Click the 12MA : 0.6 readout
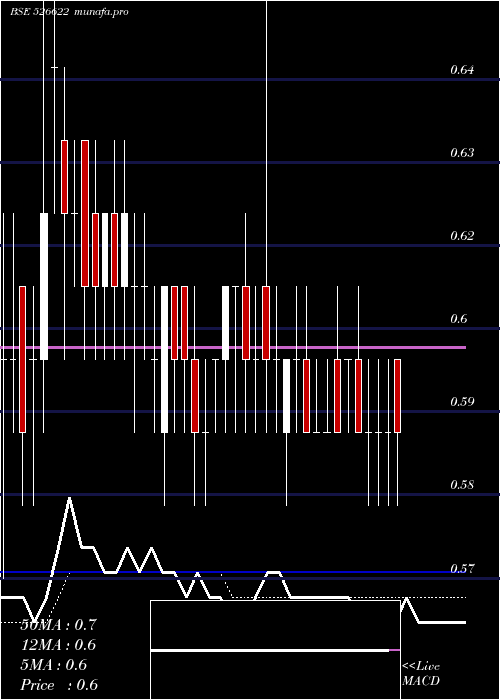 point(58,645)
